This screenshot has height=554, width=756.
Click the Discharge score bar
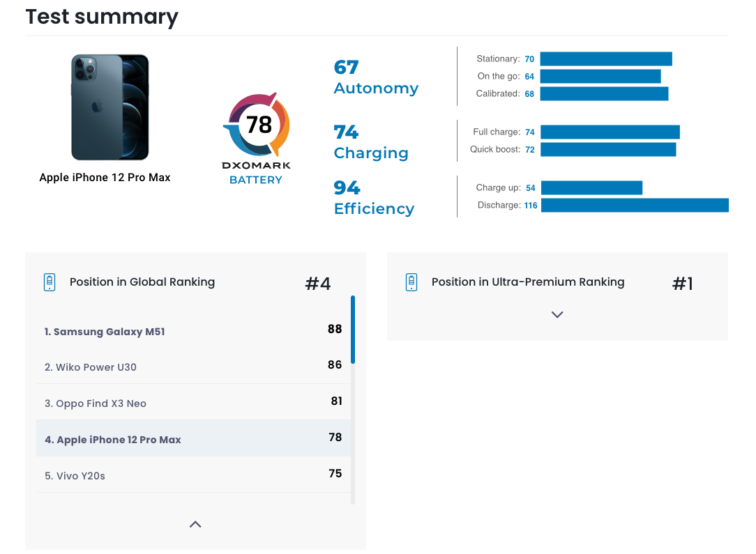click(635, 205)
